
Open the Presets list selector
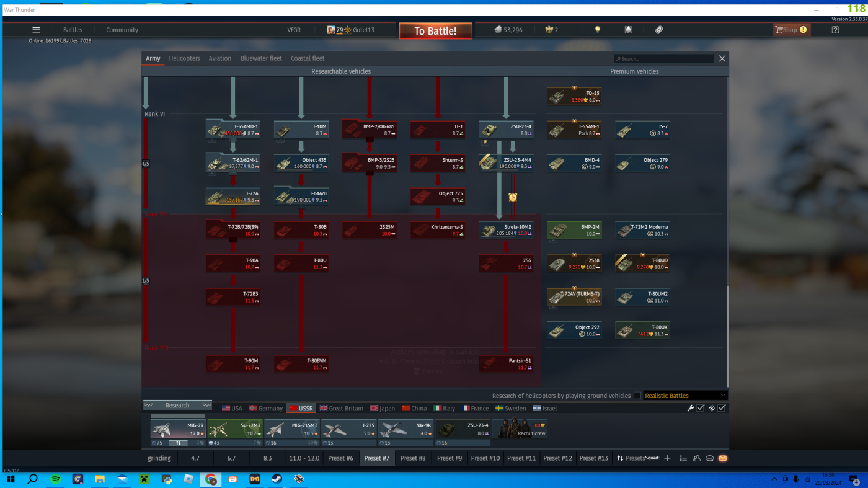[x=630, y=458]
